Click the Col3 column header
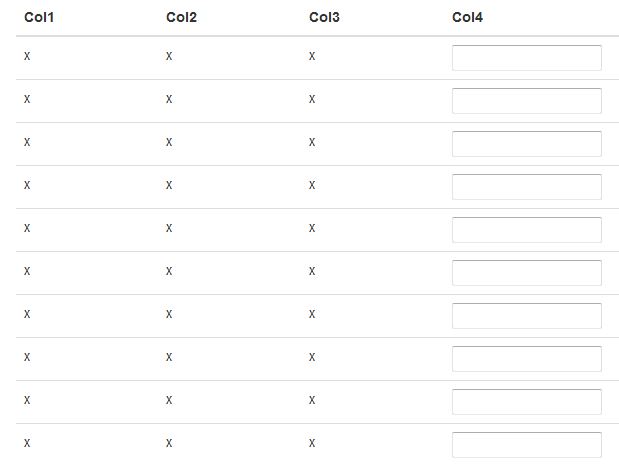Viewport: 619px width, 473px height. [324, 17]
